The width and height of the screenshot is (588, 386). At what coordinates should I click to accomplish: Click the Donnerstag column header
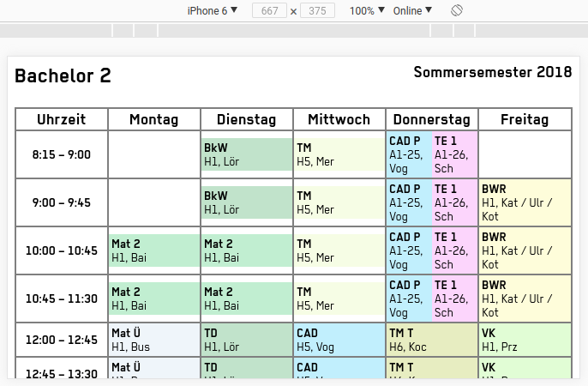pyautogui.click(x=431, y=119)
